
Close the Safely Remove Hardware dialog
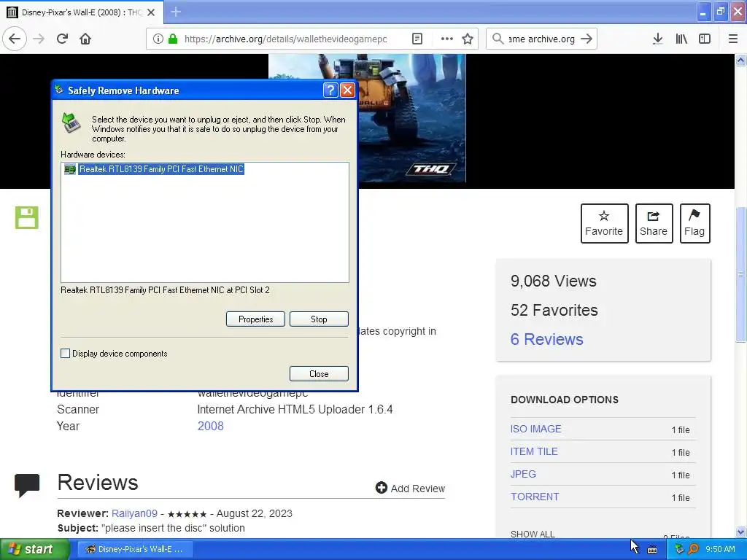coord(348,90)
